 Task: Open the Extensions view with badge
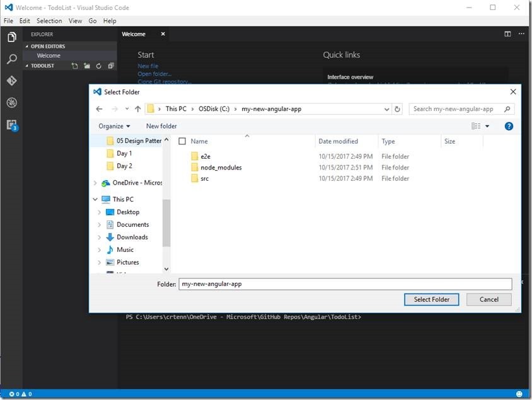(x=12, y=125)
